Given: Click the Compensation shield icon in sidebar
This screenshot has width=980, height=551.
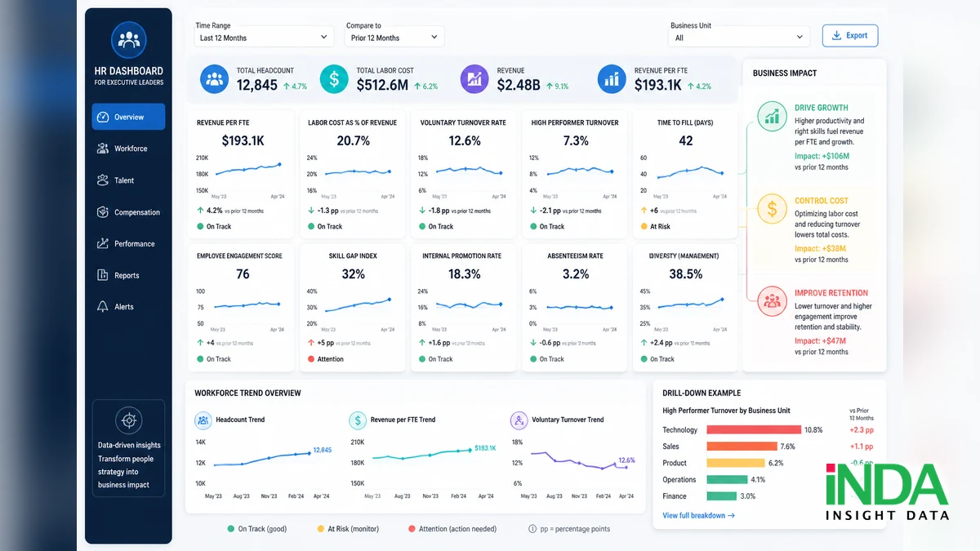Looking at the screenshot, I should 103,212.
